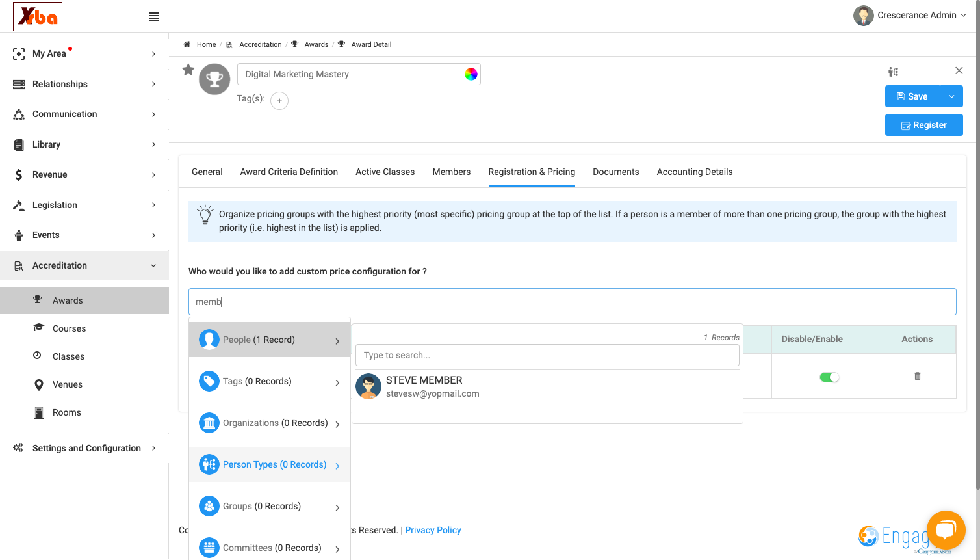
Task: Click the Register button
Action: (x=924, y=125)
